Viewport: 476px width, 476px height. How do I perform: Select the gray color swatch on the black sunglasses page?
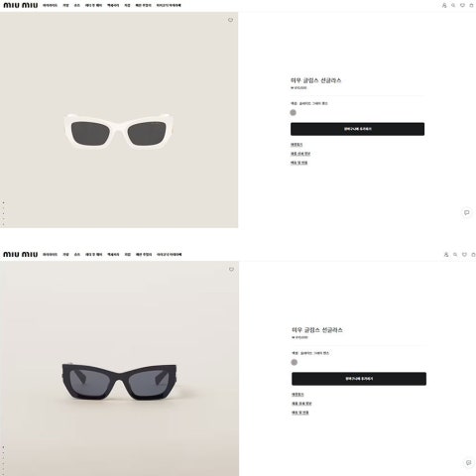[x=295, y=362]
